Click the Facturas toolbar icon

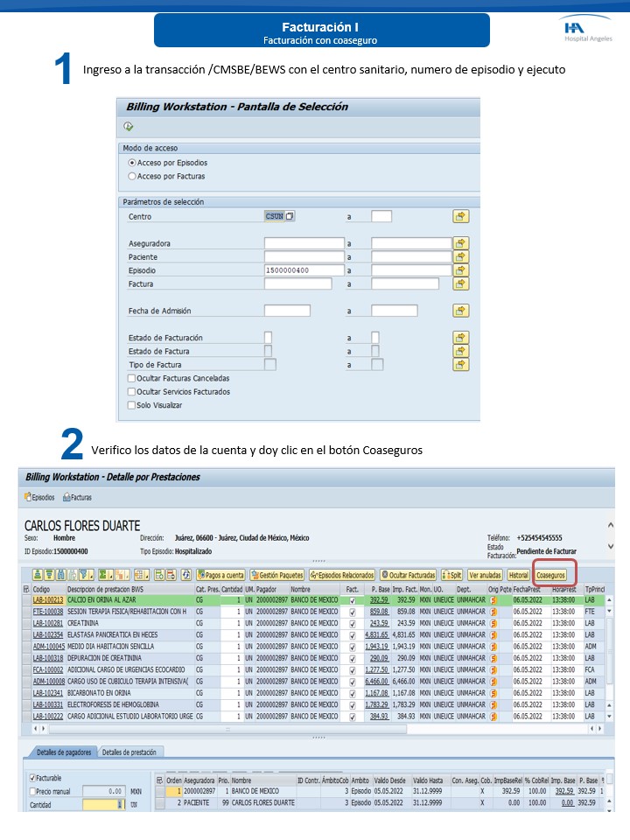pos(77,497)
